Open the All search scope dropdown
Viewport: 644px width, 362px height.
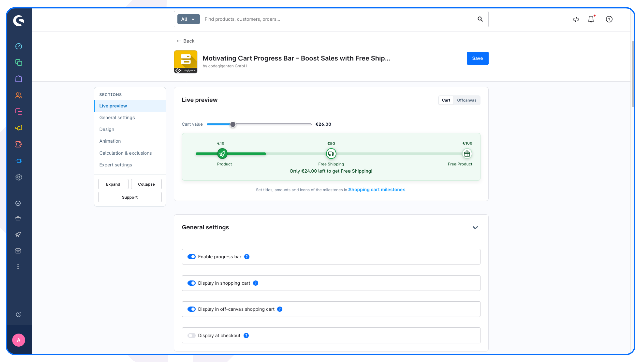point(189,19)
